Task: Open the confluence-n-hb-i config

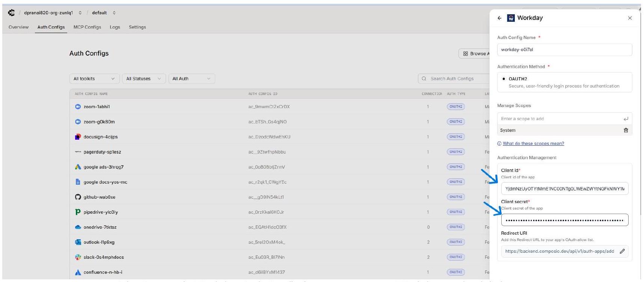Action: (103, 272)
